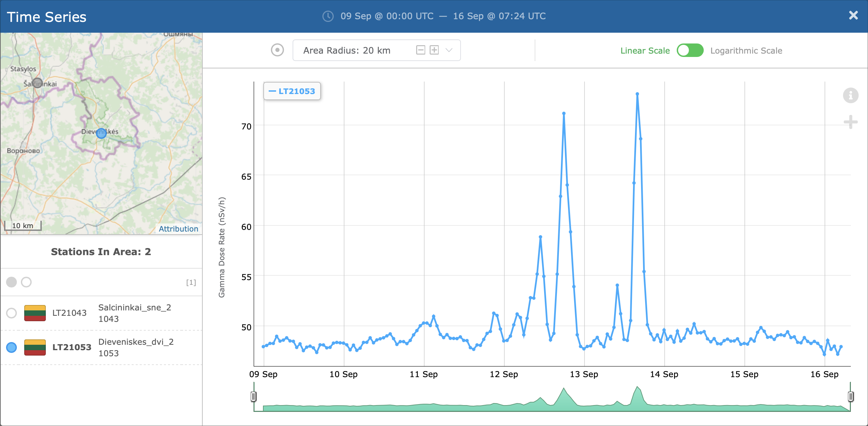Click gray Salcininkai station marker on map
The height and width of the screenshot is (426, 868).
37,83
